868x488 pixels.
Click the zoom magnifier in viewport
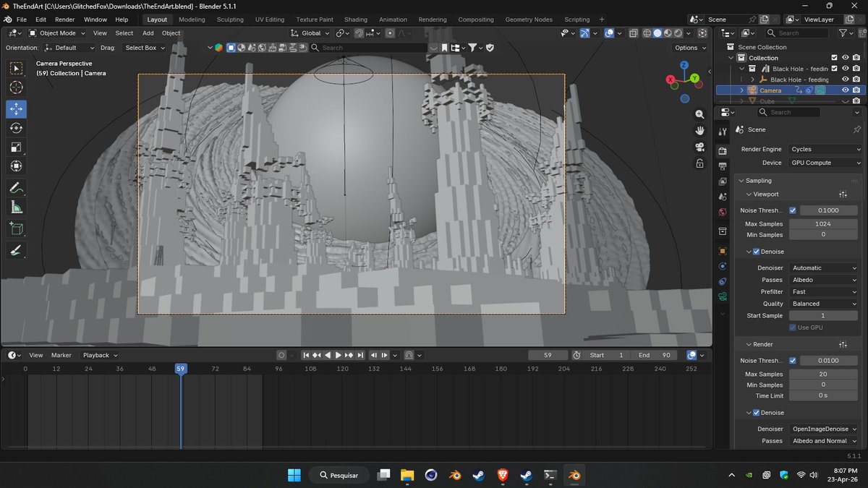point(699,114)
